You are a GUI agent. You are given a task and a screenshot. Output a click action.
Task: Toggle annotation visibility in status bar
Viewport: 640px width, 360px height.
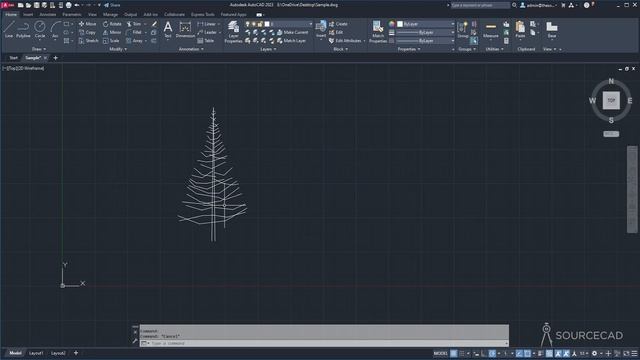coord(558,353)
